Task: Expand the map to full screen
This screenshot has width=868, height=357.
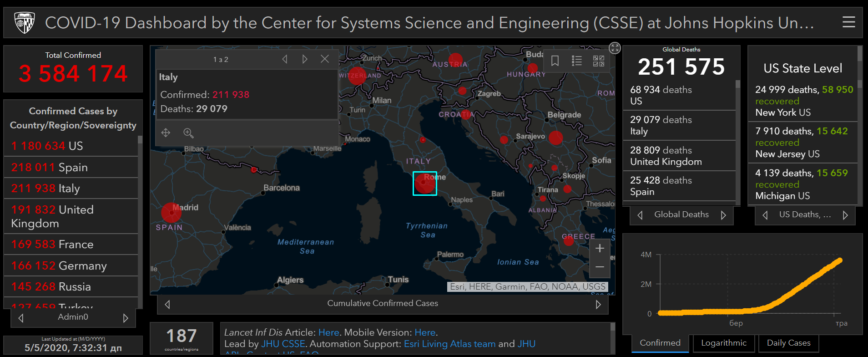Action: [615, 48]
